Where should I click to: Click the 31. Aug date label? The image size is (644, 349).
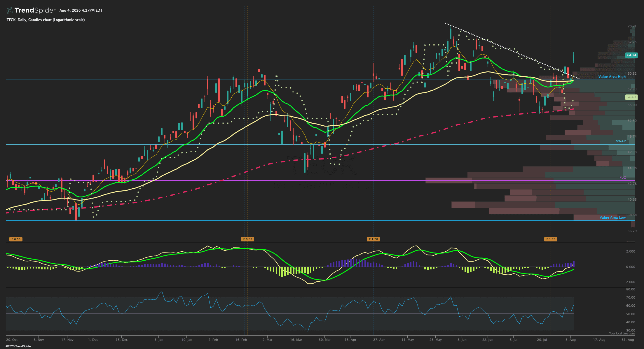tap(628, 340)
